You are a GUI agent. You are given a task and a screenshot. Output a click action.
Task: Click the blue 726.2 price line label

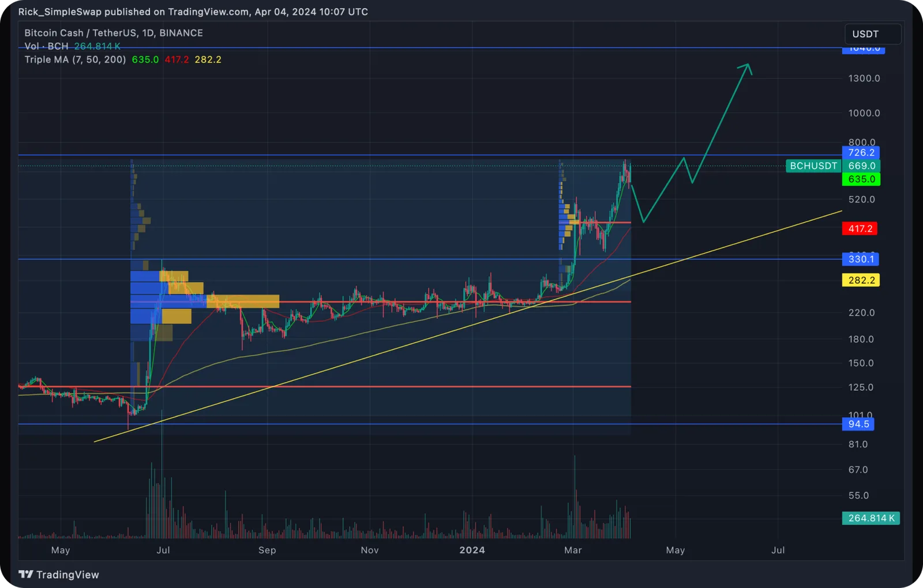[861, 153]
